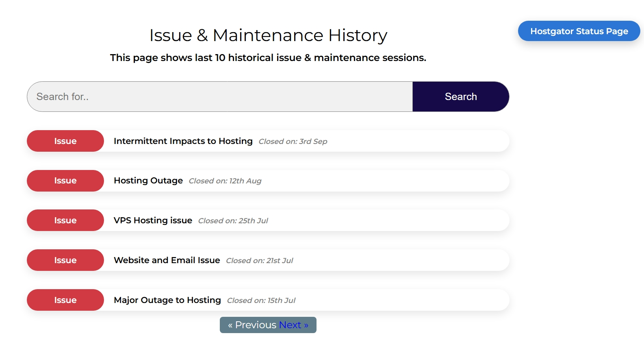
Task: Open the 'VPS Hosting issue' entry
Action: click(x=153, y=220)
